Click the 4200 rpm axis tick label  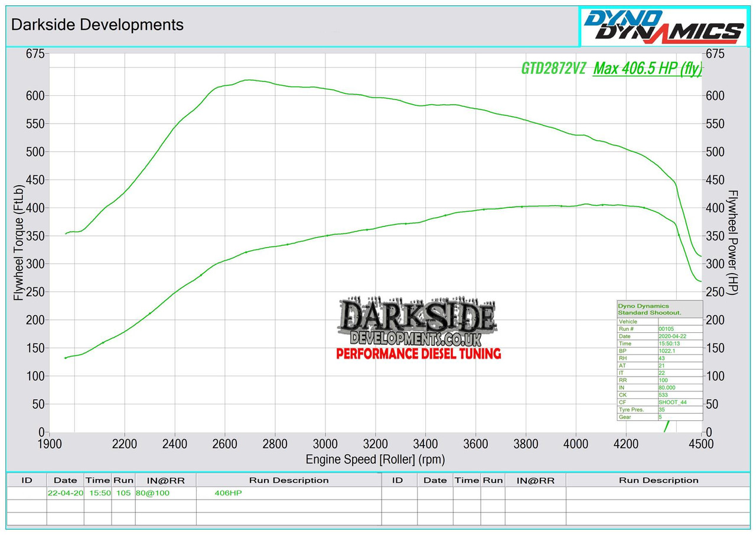tap(627, 444)
